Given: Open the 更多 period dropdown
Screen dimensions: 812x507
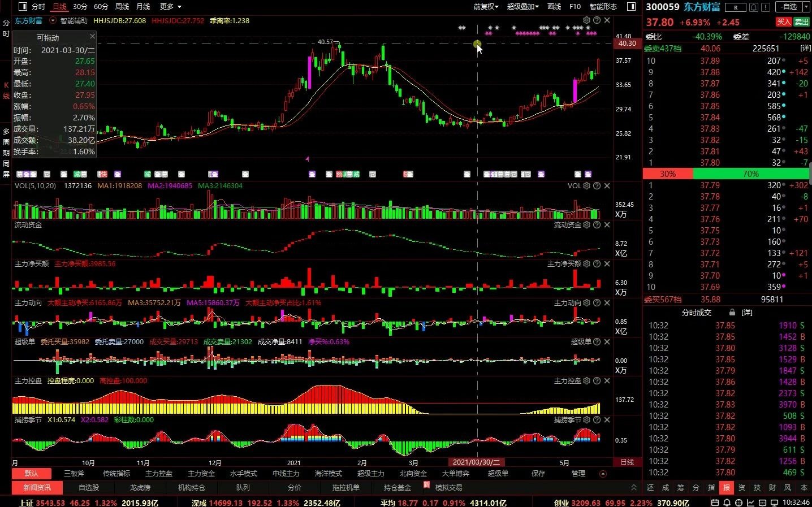Looking at the screenshot, I should pos(171,7).
